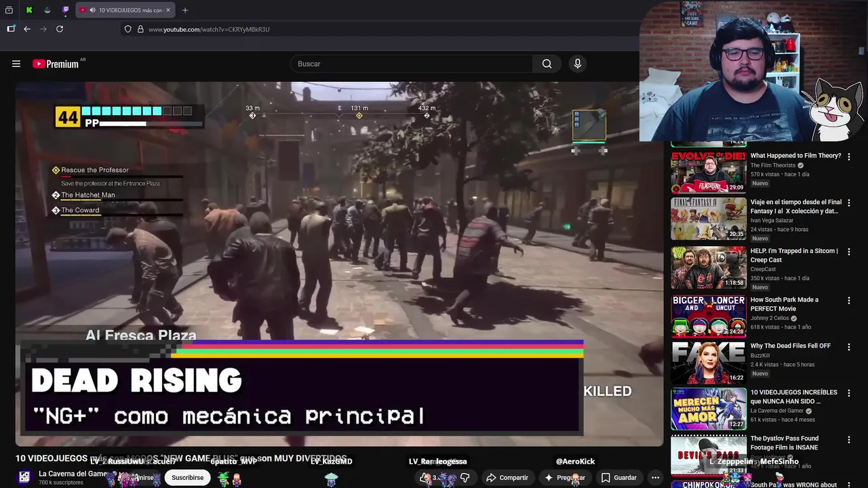The image size is (868, 488).
Task: Click the video player to pause
Action: (339, 264)
